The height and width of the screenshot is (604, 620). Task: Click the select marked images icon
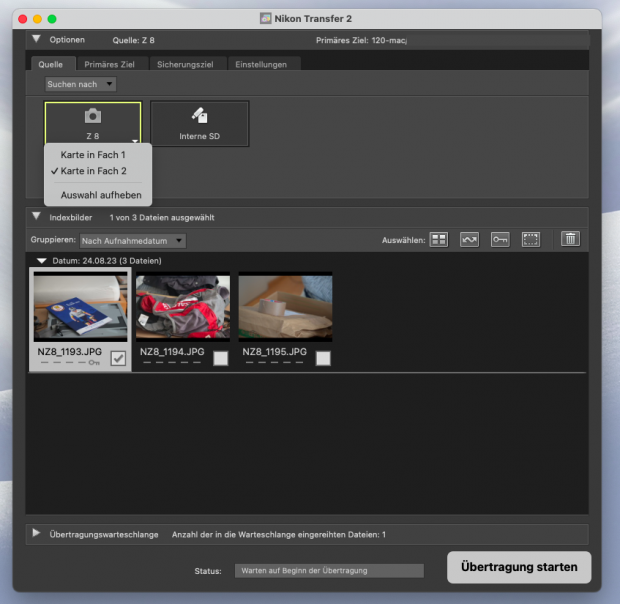click(469, 240)
